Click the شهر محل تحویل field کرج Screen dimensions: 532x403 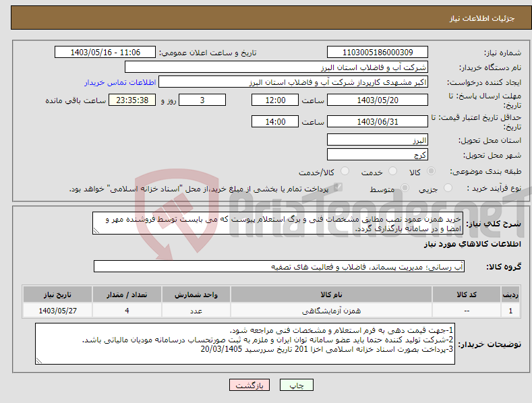point(378,155)
